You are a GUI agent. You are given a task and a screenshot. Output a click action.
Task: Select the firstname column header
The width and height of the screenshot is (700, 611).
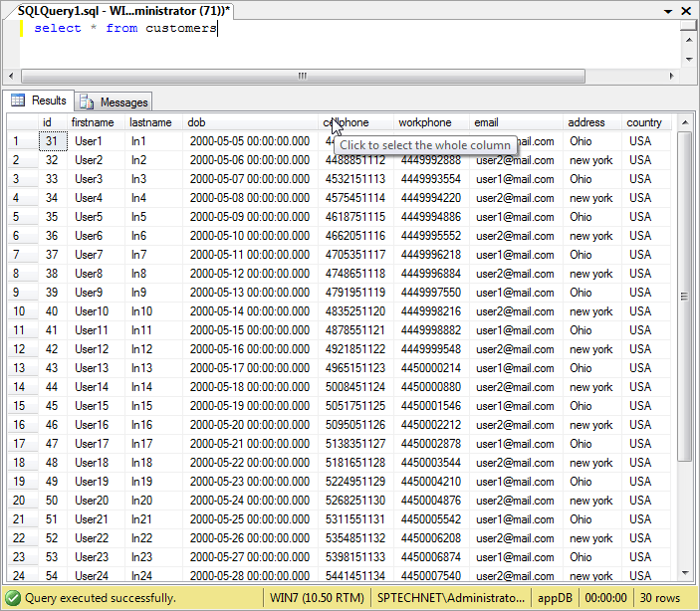(96, 122)
